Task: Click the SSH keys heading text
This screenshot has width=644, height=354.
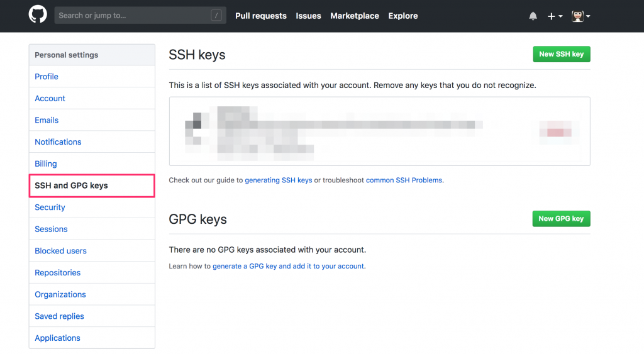Action: [x=197, y=55]
